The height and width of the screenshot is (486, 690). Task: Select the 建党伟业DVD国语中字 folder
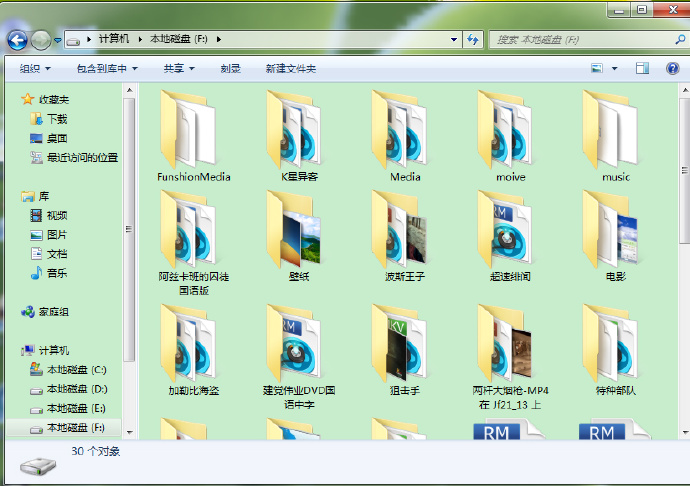tap(299, 357)
